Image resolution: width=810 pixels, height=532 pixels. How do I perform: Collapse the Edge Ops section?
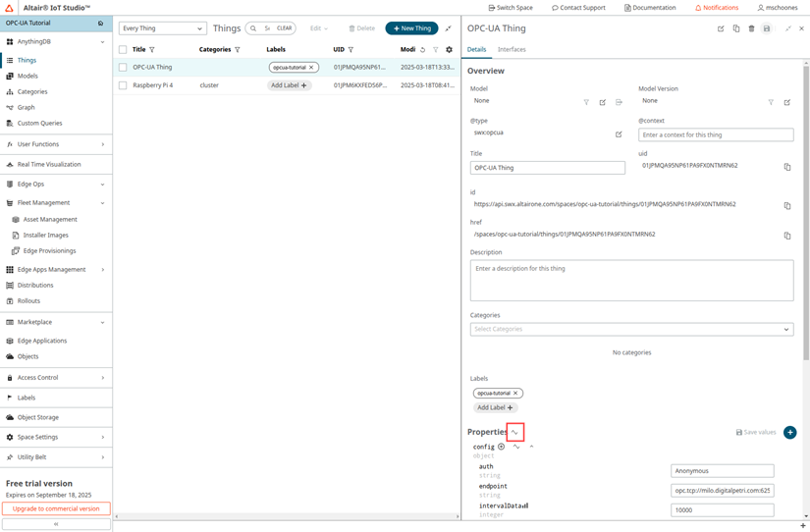[x=102, y=185]
